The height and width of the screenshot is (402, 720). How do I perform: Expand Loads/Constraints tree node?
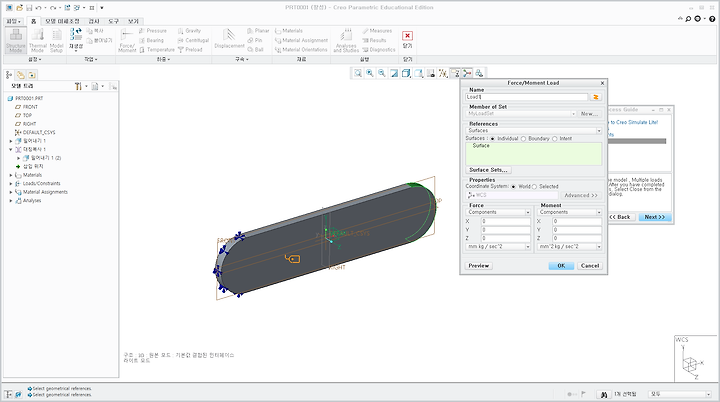(11, 183)
